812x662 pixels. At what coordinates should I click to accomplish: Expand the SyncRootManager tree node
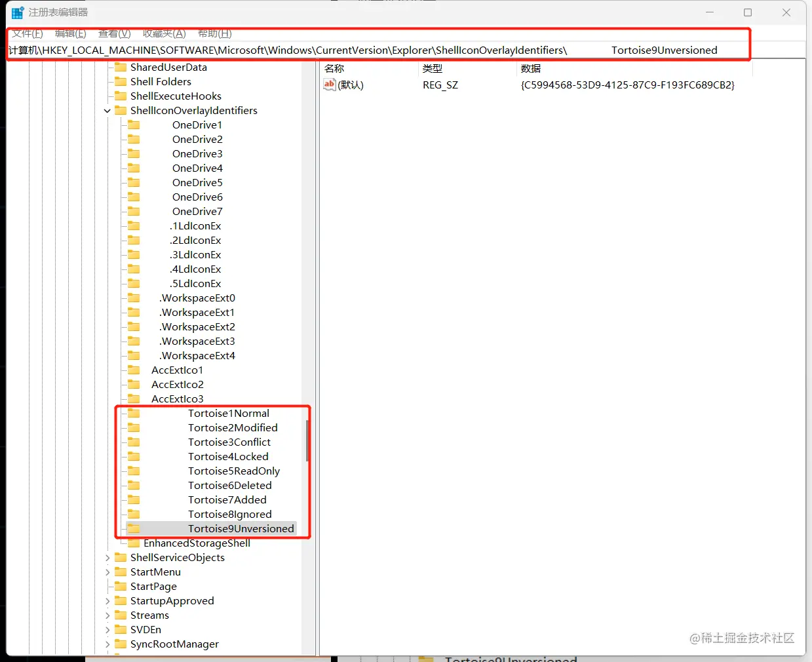pos(107,644)
